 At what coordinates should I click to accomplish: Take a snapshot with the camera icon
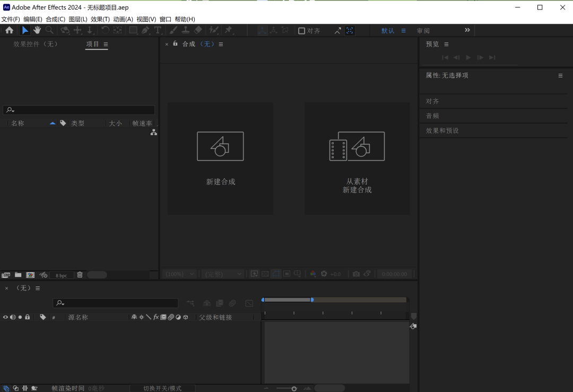[357, 274]
